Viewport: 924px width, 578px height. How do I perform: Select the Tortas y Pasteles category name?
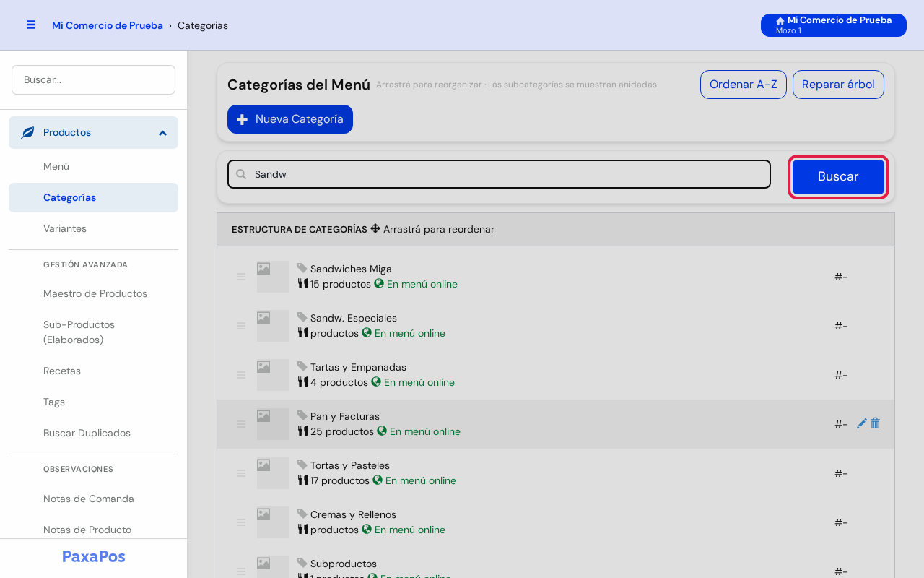click(x=350, y=465)
